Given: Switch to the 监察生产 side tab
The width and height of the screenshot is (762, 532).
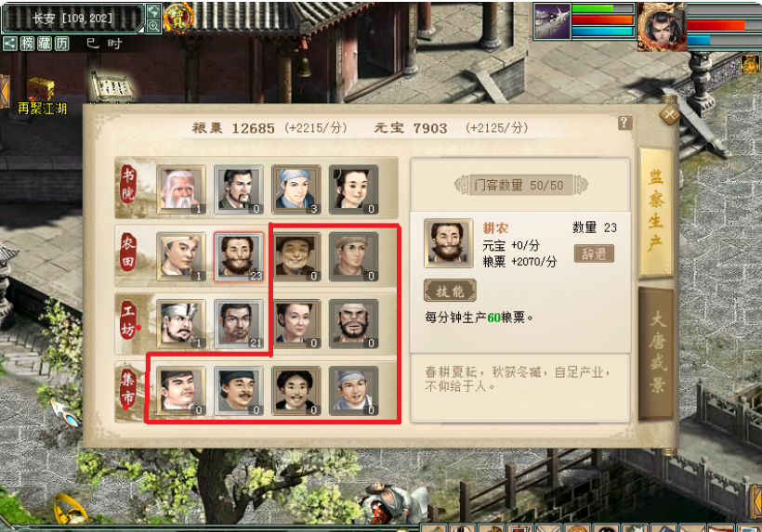Looking at the screenshot, I should (x=655, y=212).
